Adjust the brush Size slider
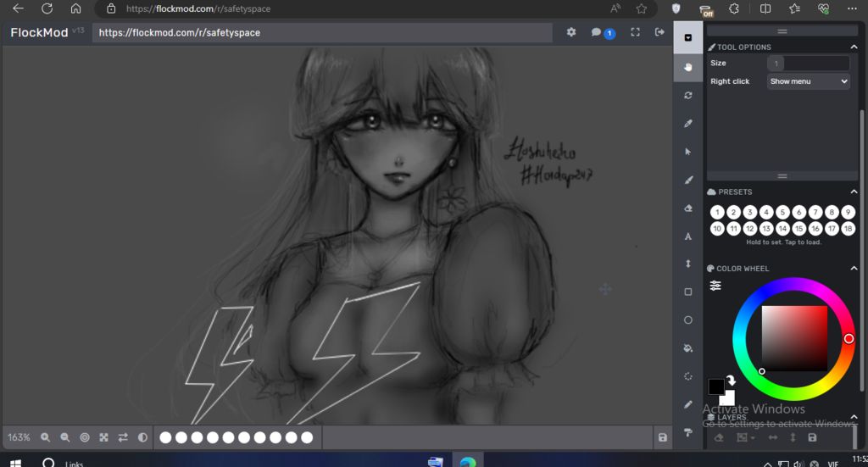 pyautogui.click(x=808, y=63)
